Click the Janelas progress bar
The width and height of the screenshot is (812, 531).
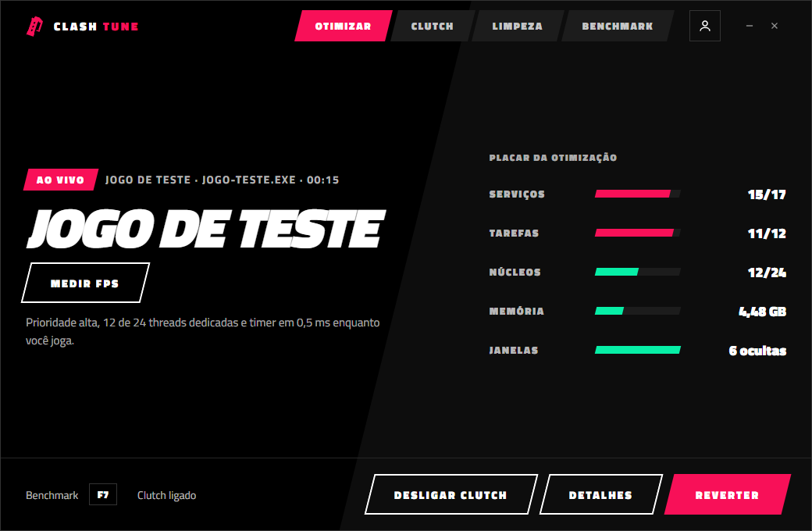637,350
